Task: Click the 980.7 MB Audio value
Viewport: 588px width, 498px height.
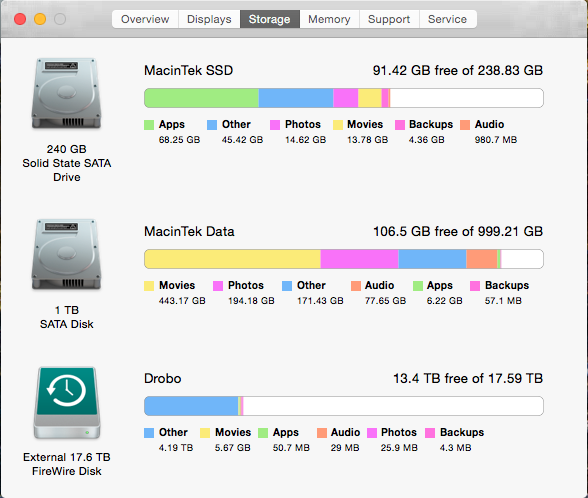Action: [496, 140]
